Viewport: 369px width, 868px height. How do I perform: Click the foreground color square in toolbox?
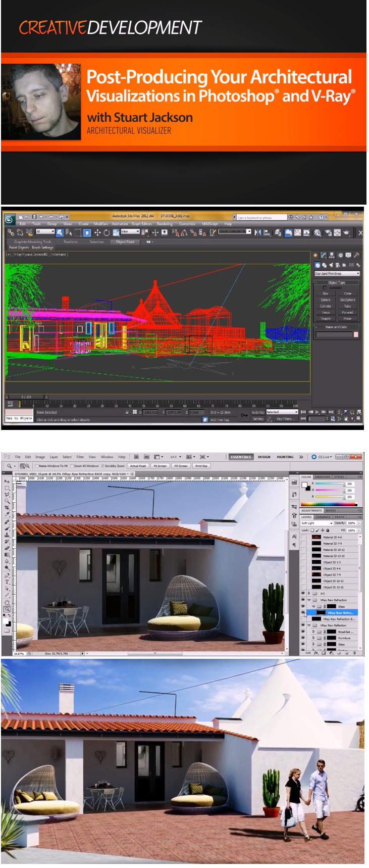7,621
